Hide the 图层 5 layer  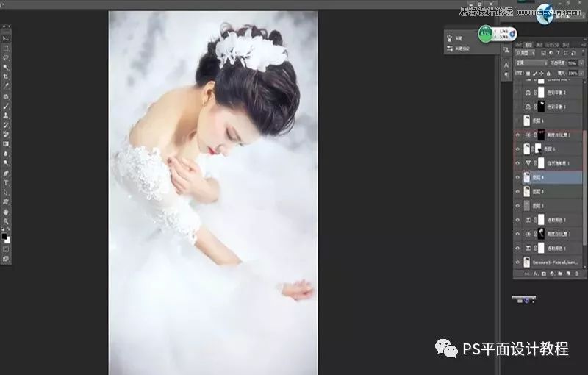[517, 149]
